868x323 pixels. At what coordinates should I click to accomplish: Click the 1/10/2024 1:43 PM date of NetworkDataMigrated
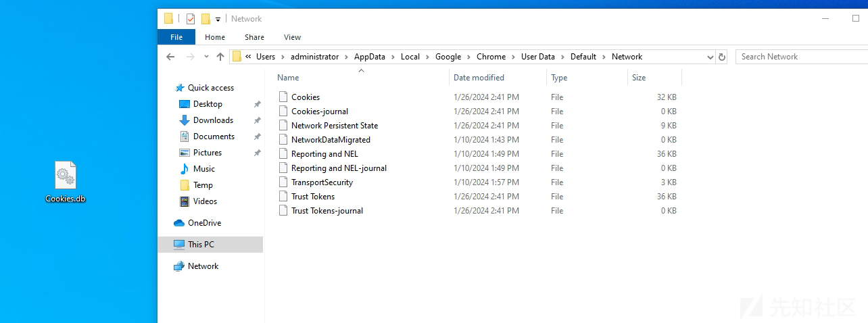coord(486,140)
